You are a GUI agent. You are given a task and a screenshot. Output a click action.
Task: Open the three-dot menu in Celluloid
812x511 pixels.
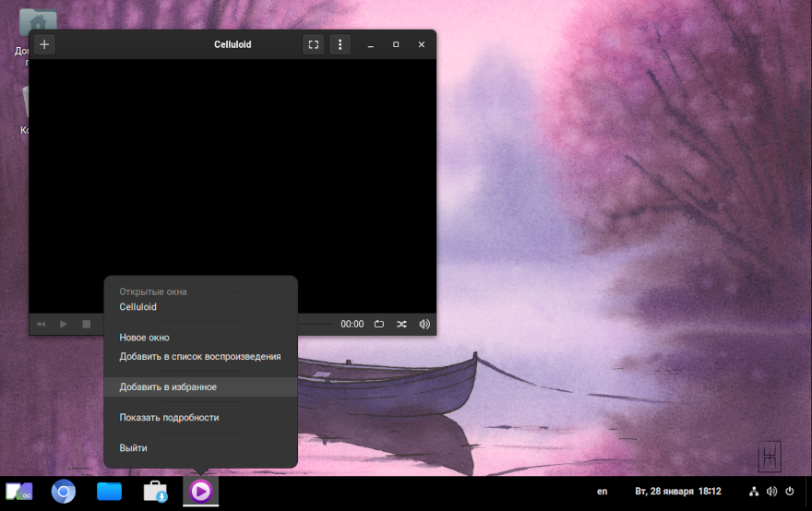tap(340, 44)
